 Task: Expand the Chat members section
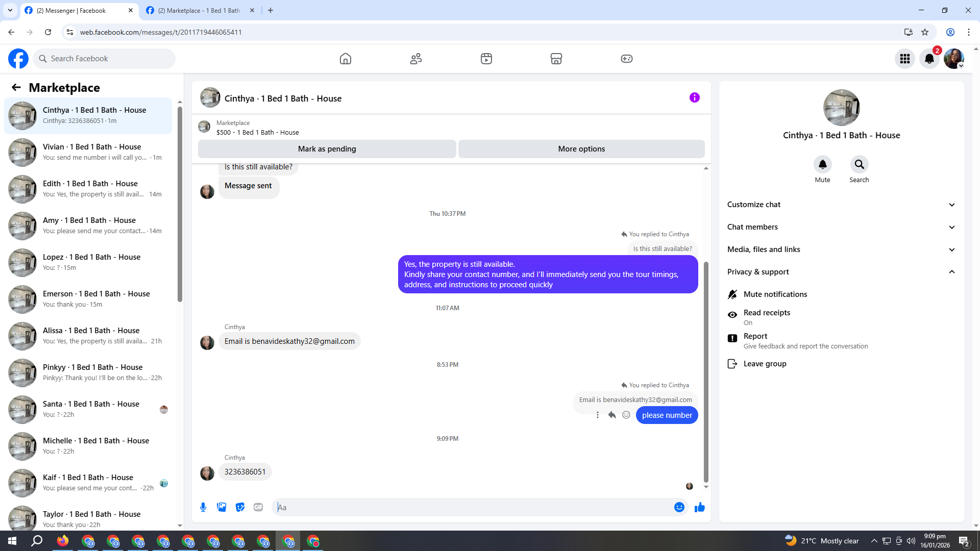(x=841, y=227)
